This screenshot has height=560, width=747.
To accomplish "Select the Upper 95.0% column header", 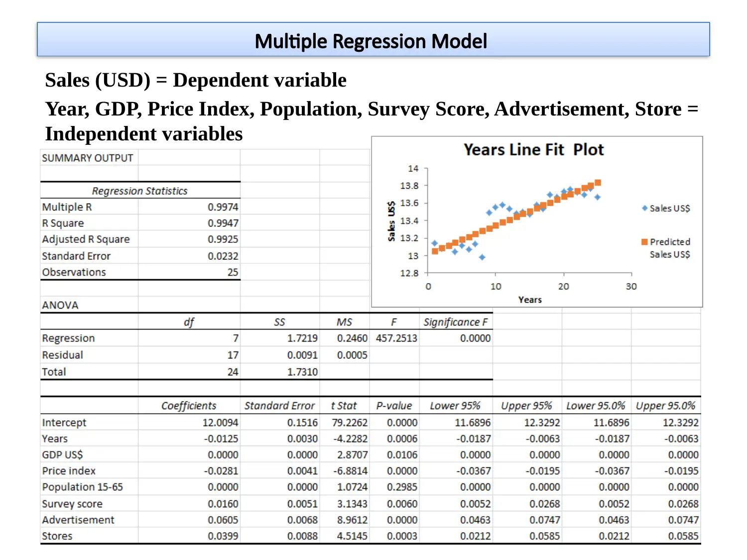I will 665,406.
